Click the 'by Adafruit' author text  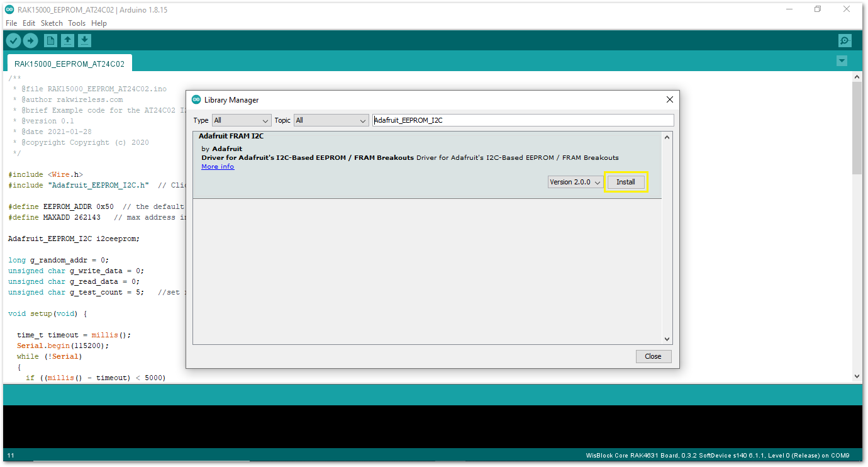click(x=221, y=149)
